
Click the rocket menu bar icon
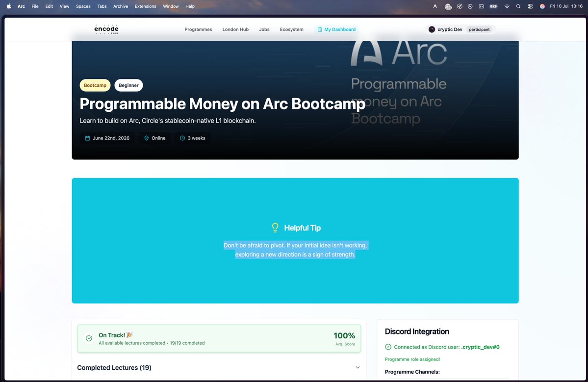click(x=460, y=6)
